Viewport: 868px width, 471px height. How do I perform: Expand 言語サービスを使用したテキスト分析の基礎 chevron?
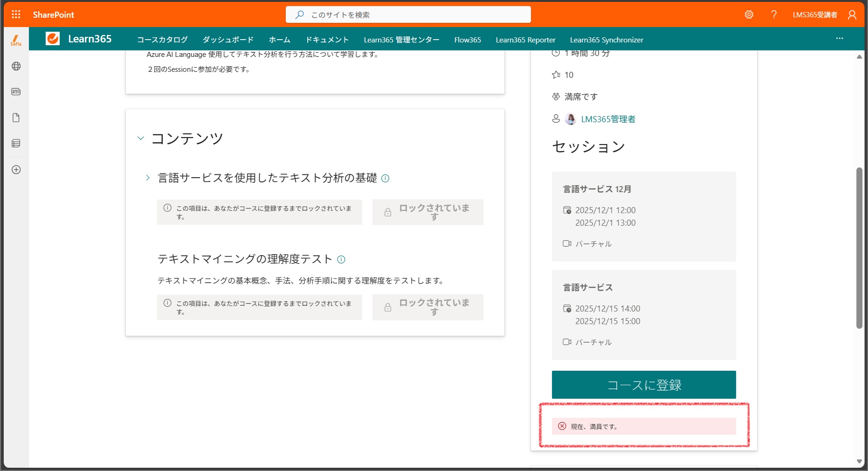[148, 178]
